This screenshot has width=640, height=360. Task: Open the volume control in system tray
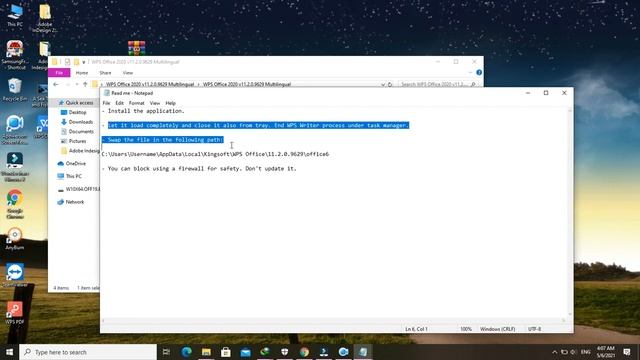point(573,352)
